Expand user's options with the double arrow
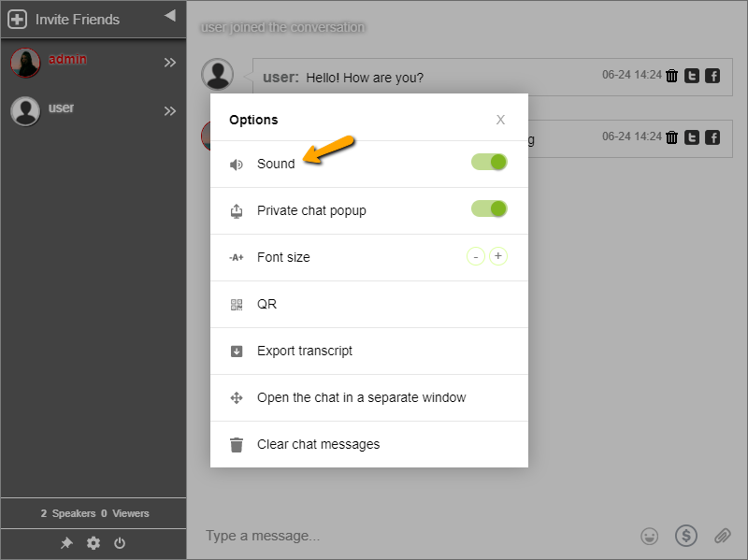748x560 pixels. [x=171, y=110]
